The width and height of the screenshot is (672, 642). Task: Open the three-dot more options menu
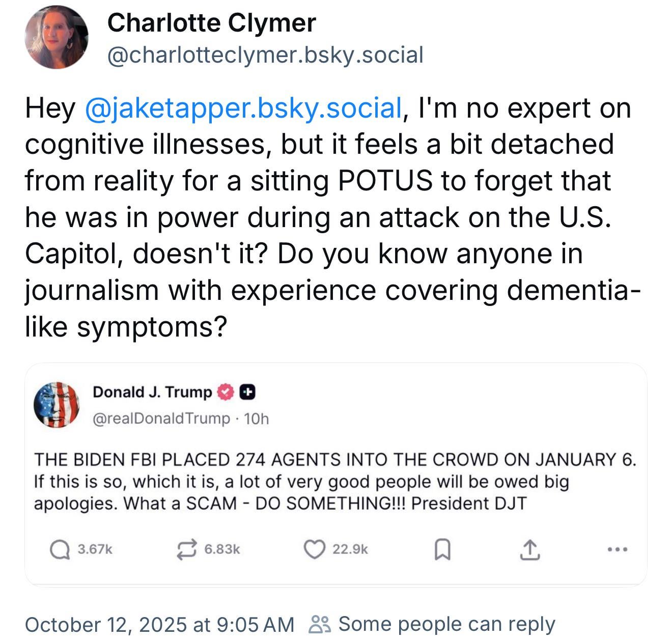point(618,549)
